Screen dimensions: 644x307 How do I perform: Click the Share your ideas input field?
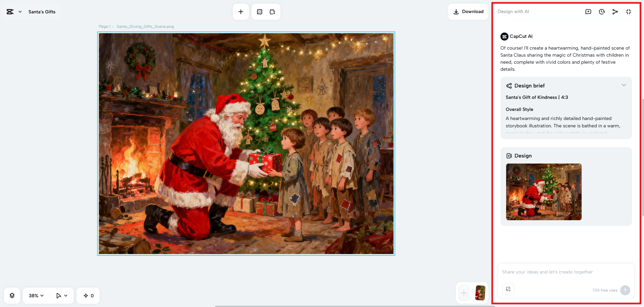[x=566, y=272]
